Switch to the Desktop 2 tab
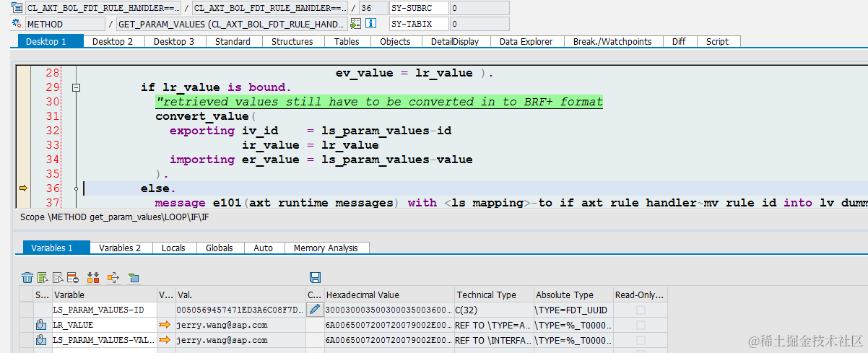868x353 pixels. point(113,42)
